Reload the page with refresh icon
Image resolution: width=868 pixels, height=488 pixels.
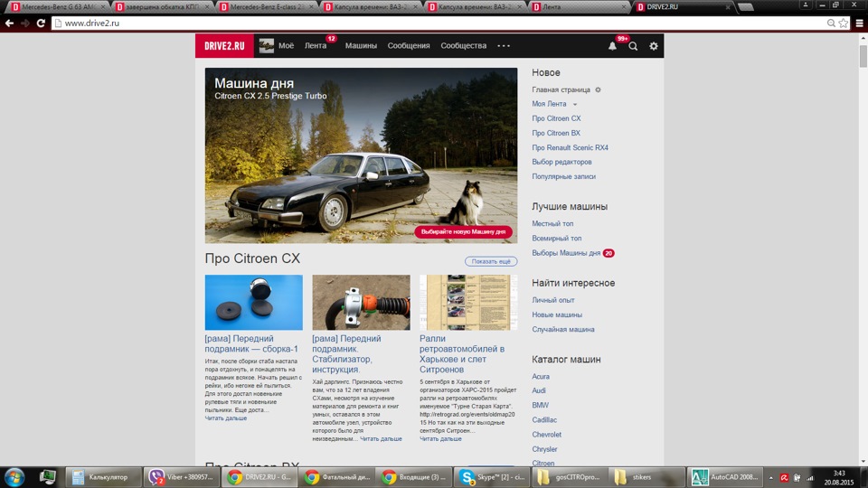pyautogui.click(x=41, y=23)
